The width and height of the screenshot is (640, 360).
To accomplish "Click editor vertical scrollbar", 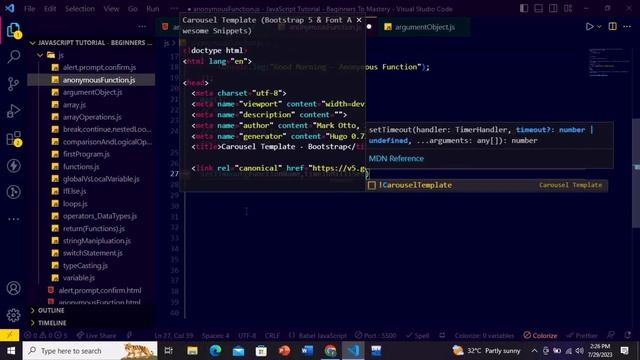I will click(636, 173).
